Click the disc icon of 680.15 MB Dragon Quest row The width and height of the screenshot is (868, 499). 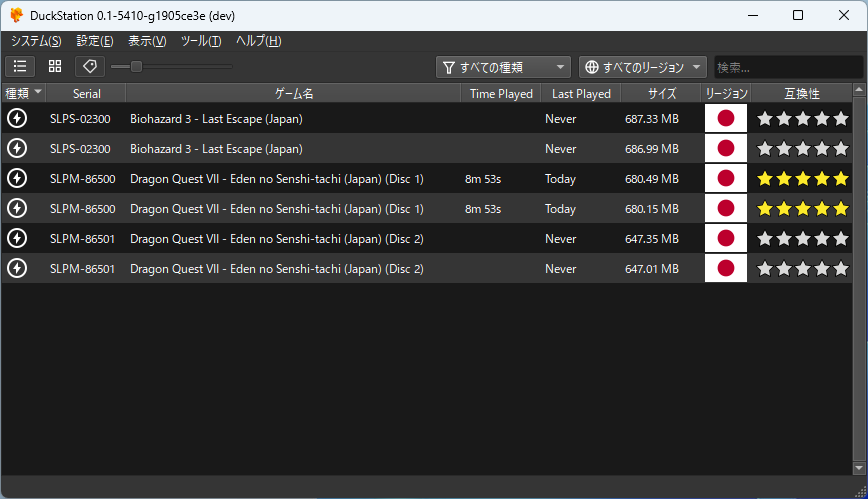(17, 208)
